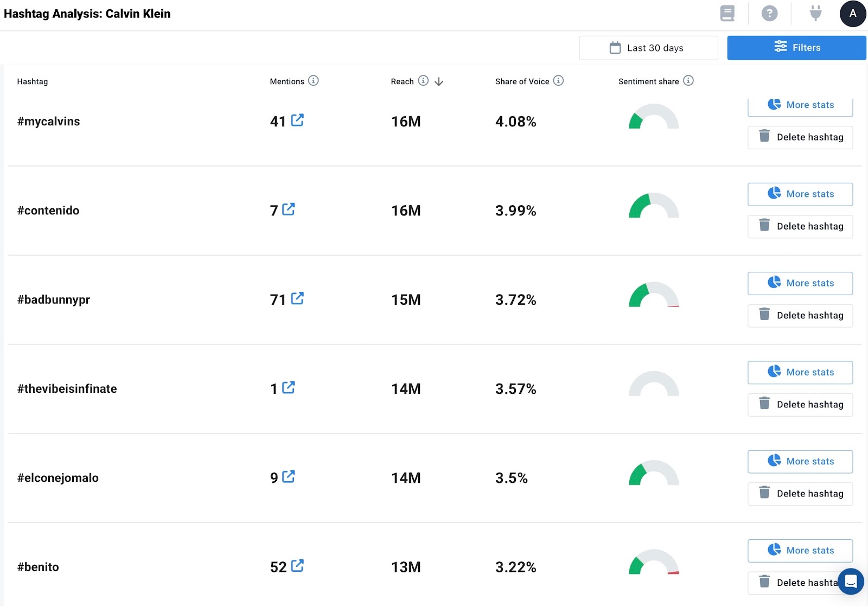
Task: Delete hashtag #contenido
Action: pyautogui.click(x=800, y=226)
